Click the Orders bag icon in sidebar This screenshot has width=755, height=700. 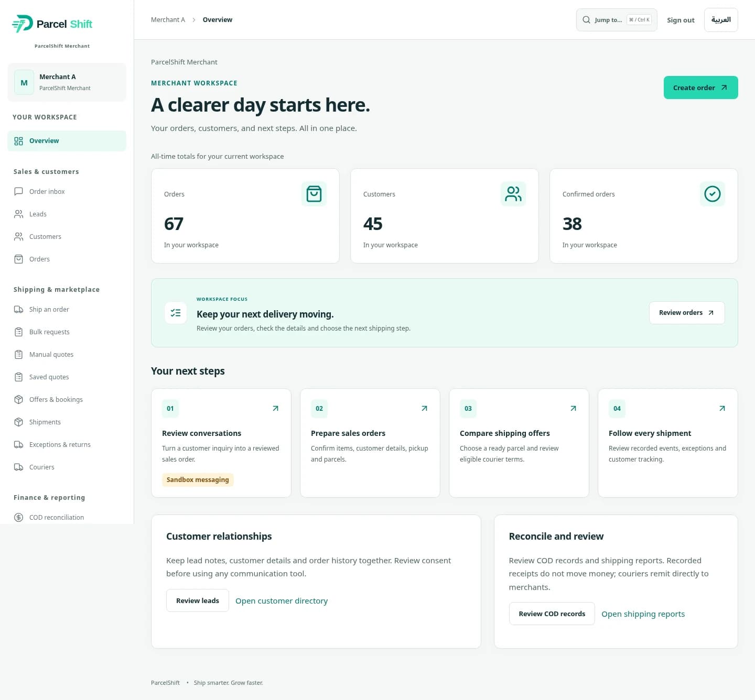click(x=18, y=259)
